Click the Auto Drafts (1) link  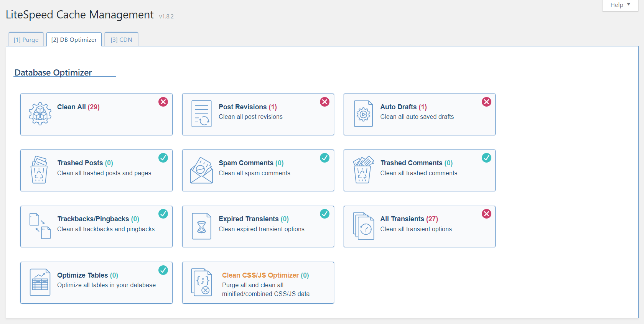(x=404, y=107)
